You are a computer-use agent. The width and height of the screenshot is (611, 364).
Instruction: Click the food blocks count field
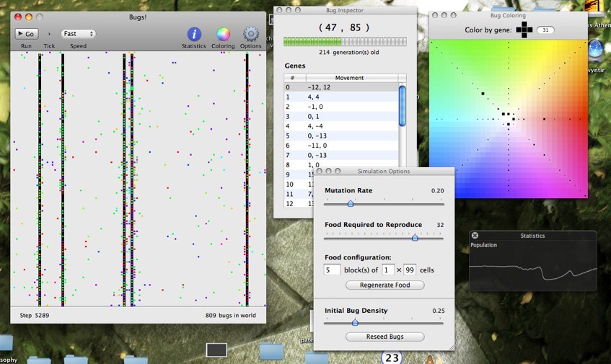pos(332,270)
